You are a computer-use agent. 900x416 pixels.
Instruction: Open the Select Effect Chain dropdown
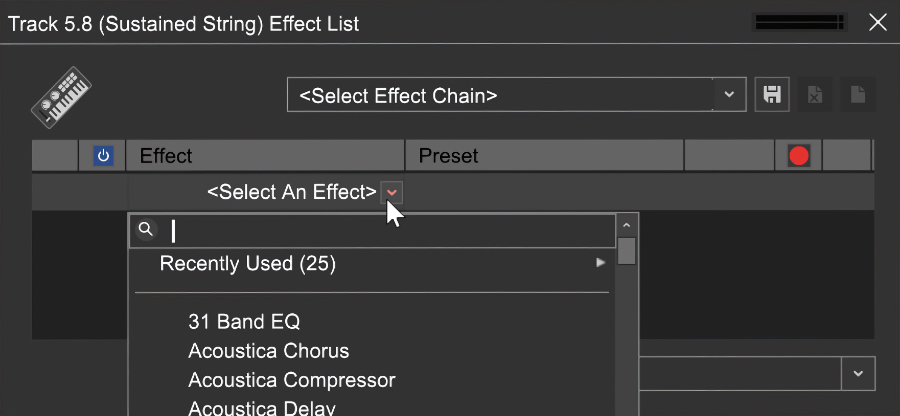click(516, 96)
